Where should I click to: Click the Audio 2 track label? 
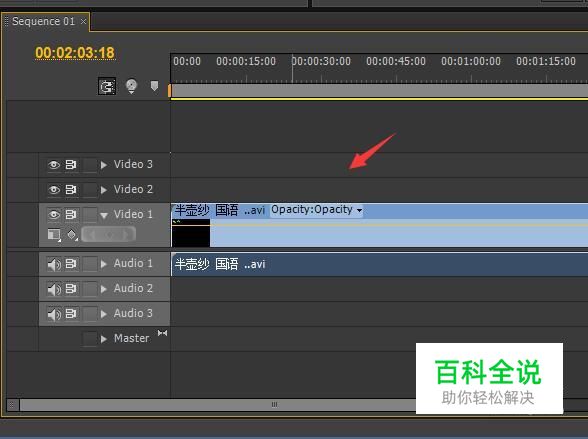pos(133,288)
